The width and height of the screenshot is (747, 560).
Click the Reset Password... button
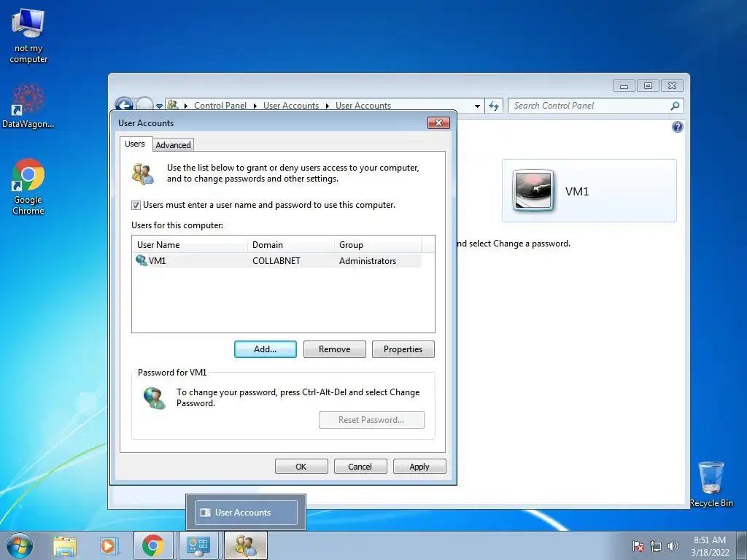pos(371,420)
